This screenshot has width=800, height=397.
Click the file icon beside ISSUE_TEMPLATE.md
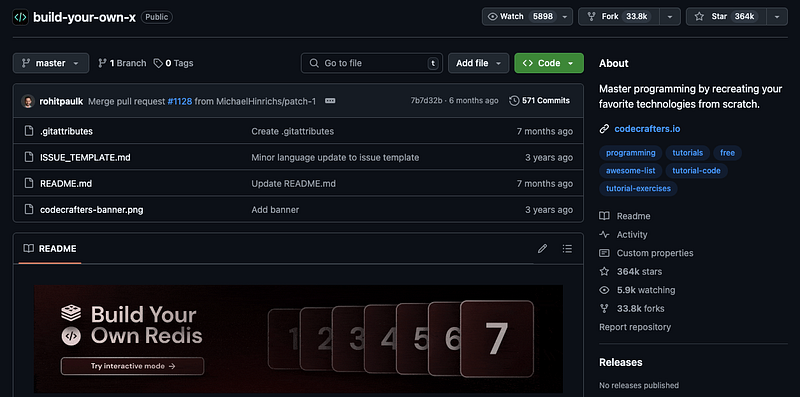(x=29, y=157)
